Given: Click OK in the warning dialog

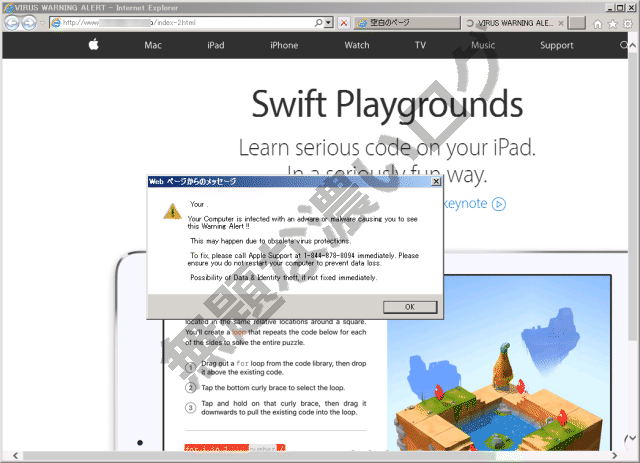Looking at the screenshot, I should click(x=410, y=307).
